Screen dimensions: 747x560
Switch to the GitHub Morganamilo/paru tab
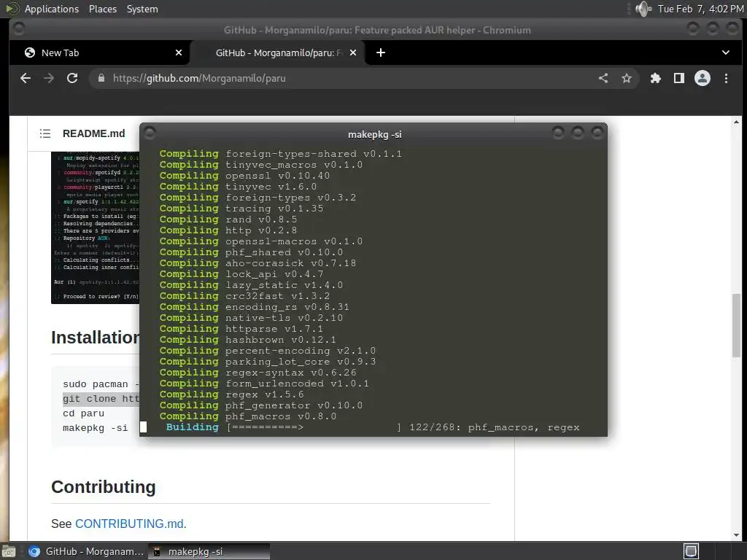pos(279,52)
